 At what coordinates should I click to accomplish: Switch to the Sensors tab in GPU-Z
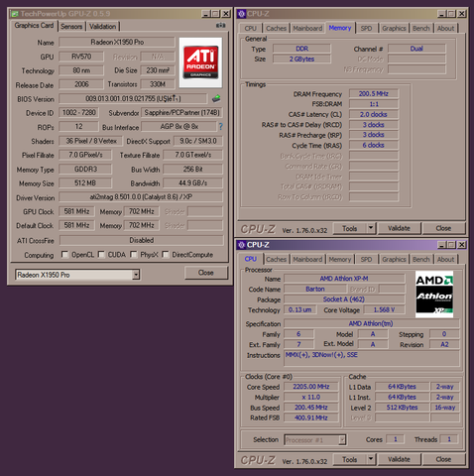coord(71,27)
